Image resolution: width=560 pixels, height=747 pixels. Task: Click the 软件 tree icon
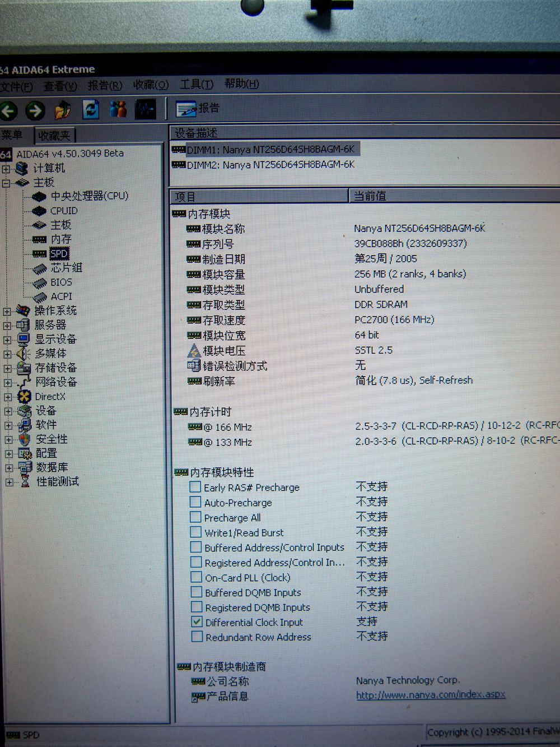click(x=25, y=425)
